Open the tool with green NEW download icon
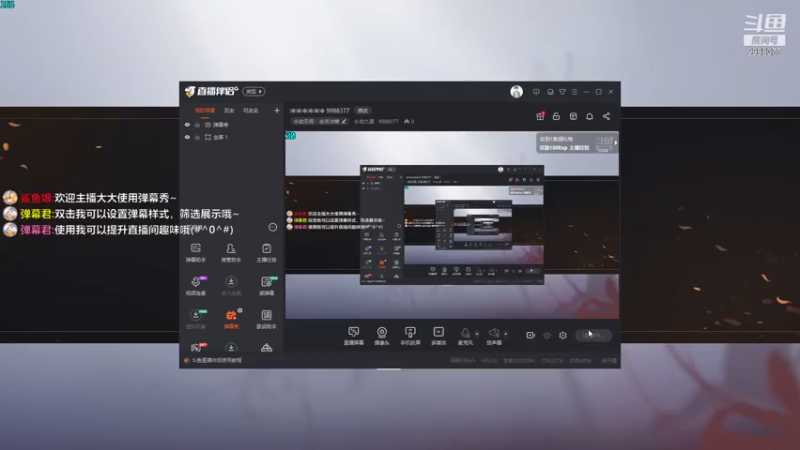Screen dimensions: 800x450 [196, 319]
